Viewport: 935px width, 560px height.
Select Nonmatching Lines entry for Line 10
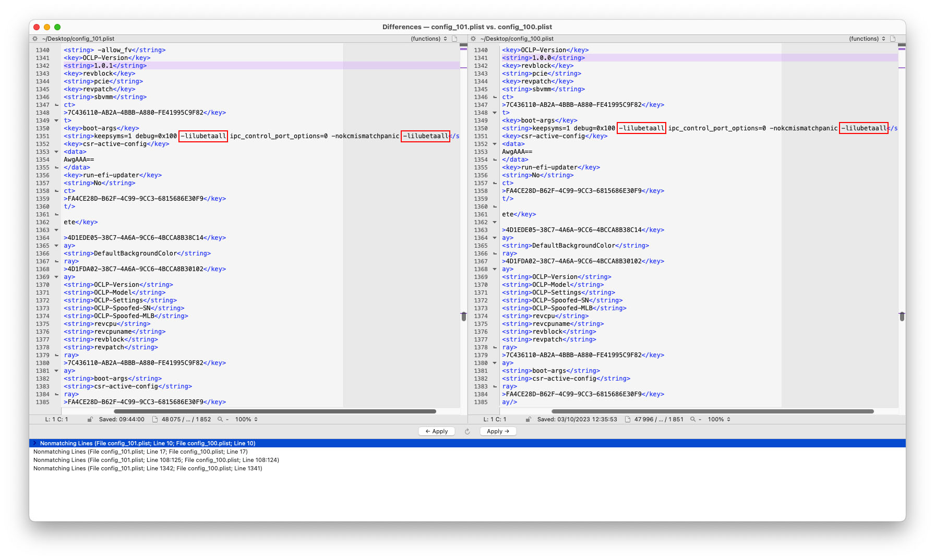pos(468,443)
